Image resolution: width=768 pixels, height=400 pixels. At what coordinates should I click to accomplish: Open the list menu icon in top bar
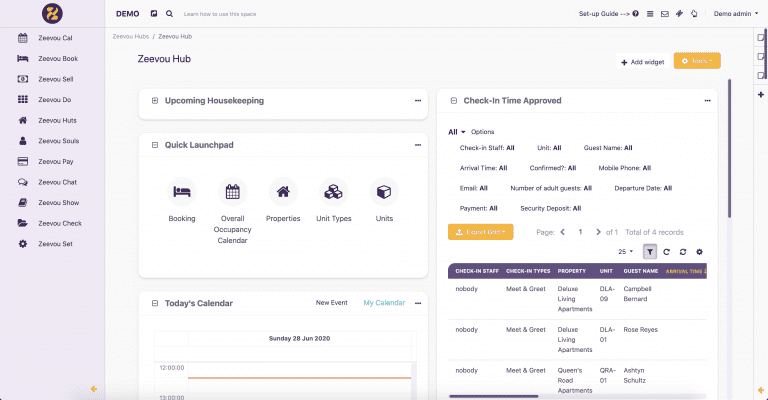650,14
